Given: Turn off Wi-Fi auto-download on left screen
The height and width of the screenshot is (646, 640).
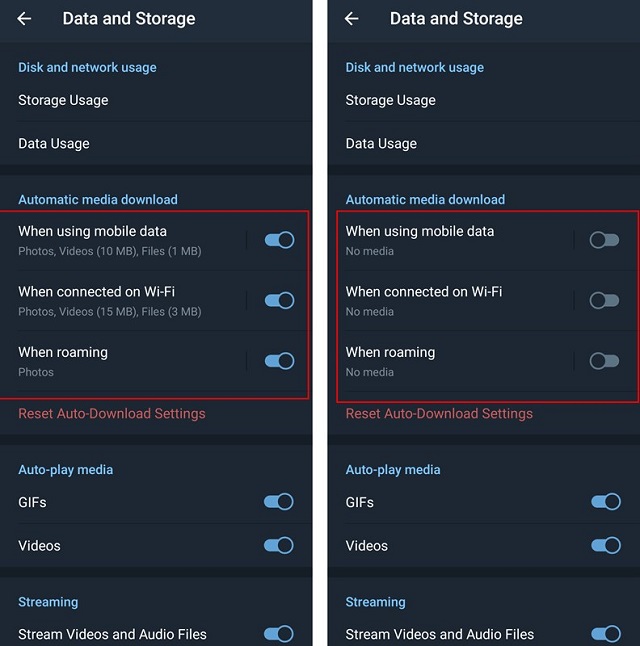Looking at the screenshot, I should click(279, 300).
